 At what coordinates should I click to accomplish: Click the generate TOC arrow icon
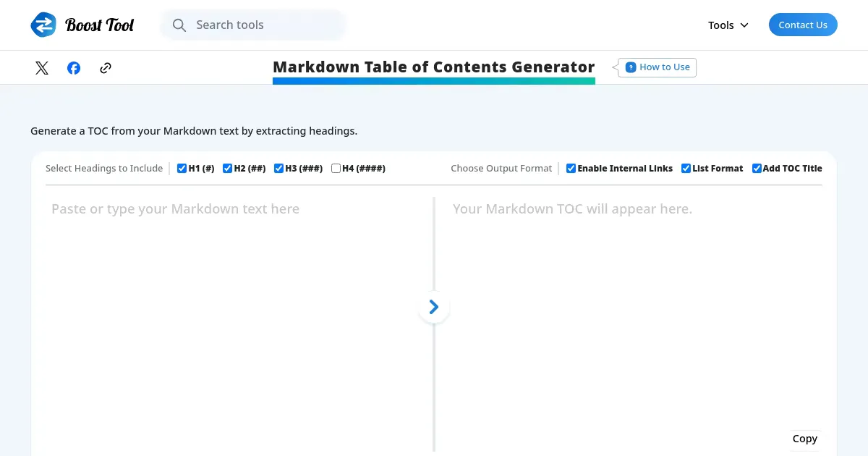click(434, 308)
